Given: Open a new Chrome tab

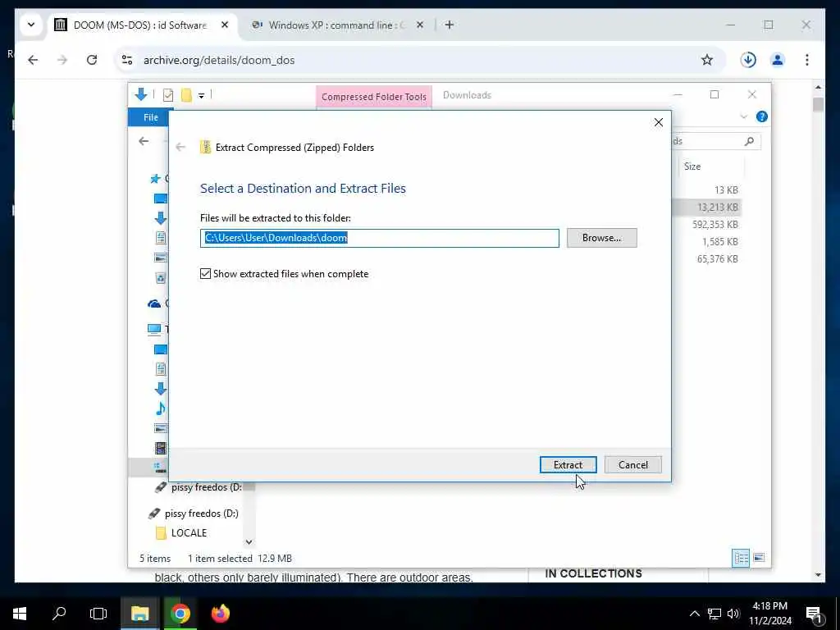Looking at the screenshot, I should 450,25.
